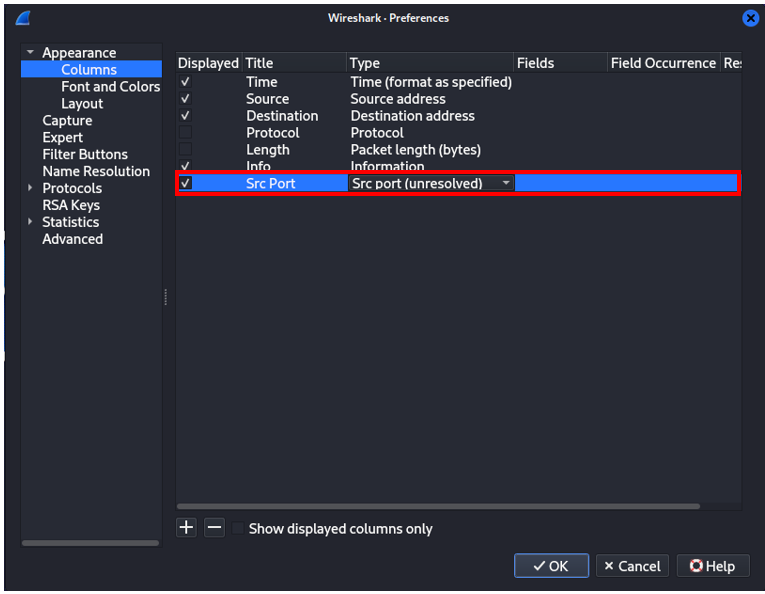Open Filter Buttons preferences
The height and width of the screenshot is (594, 765).
tap(85, 154)
